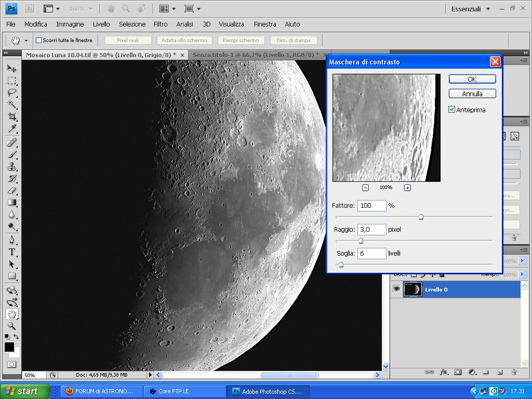Viewport: 532px width, 399px height.
Task: Expand toolbox double-arrow at top
Action: [x=6, y=52]
